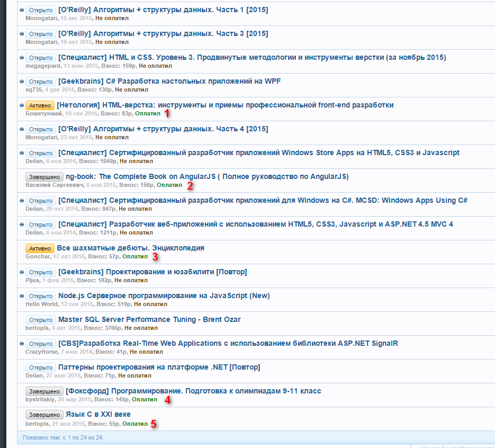Click the unread bullet icon beside O'Reilly Часть 4

pos(22,129)
